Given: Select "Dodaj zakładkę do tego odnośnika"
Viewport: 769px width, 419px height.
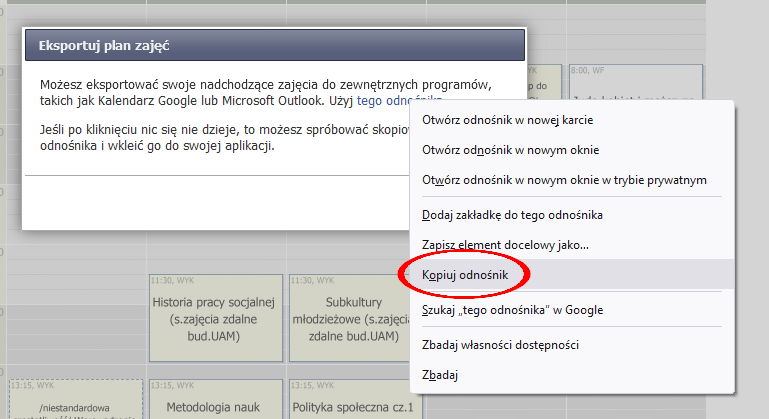Looking at the screenshot, I should click(512, 214).
